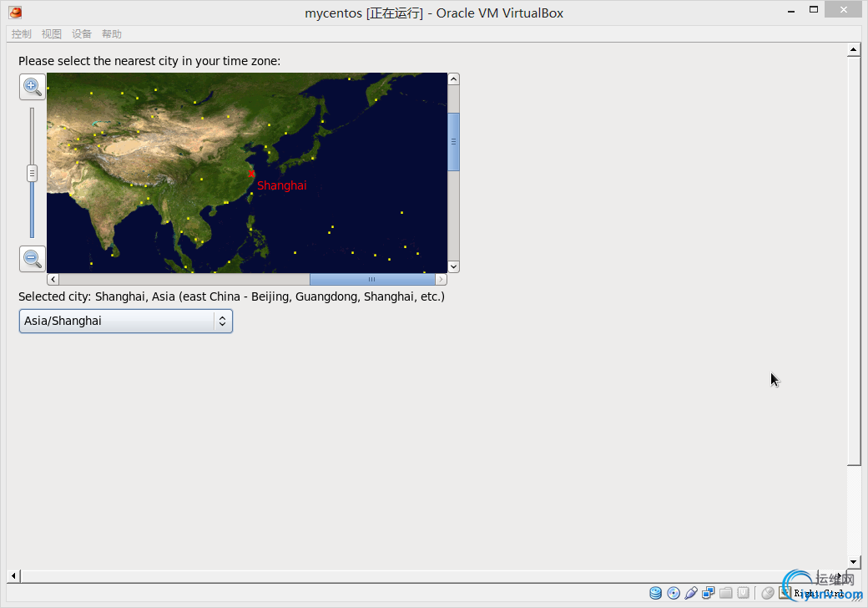The image size is (868, 608).
Task: Click the VM window scroll-down arrow
Action: [854, 562]
